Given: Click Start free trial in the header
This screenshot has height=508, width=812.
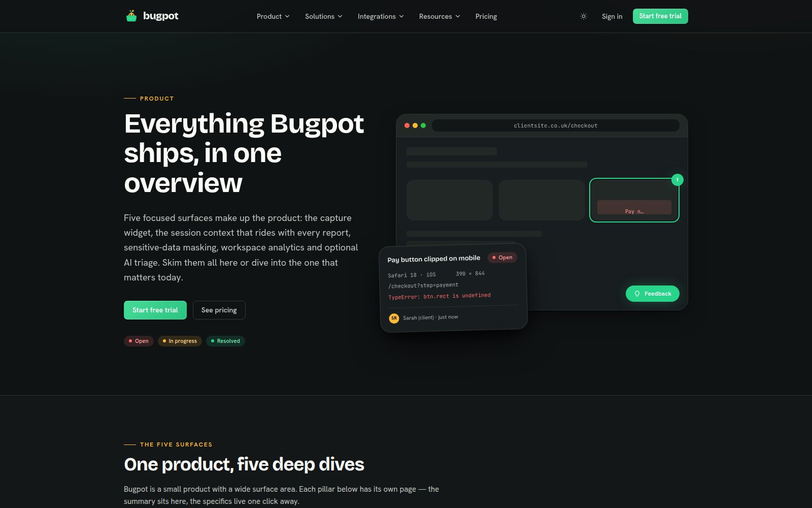Looking at the screenshot, I should point(660,16).
